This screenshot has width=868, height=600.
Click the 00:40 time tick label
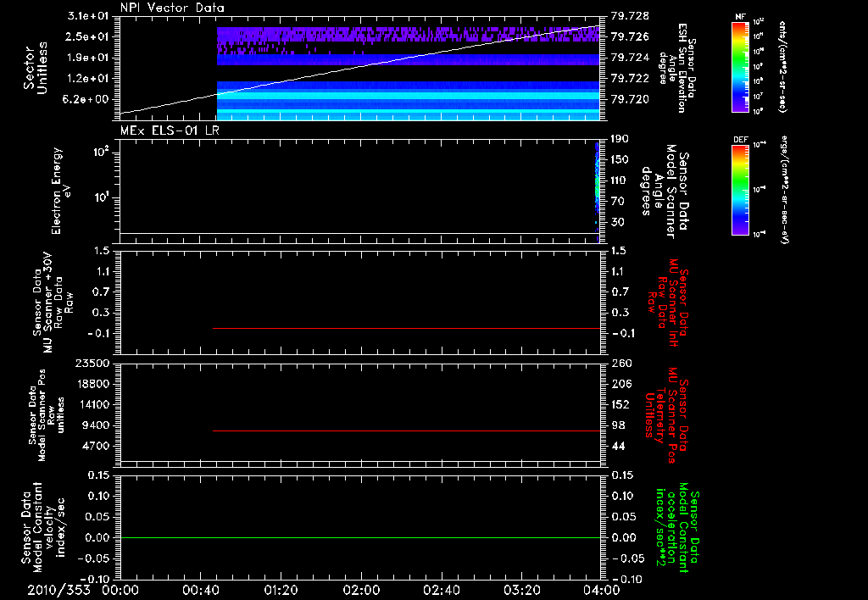(x=200, y=590)
